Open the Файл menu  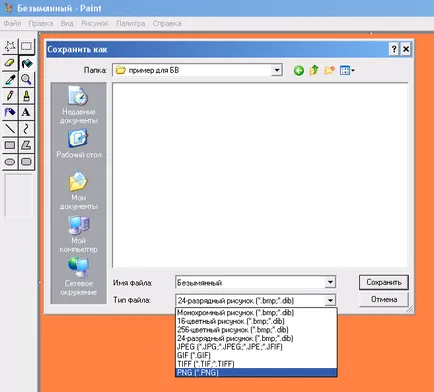(12, 23)
